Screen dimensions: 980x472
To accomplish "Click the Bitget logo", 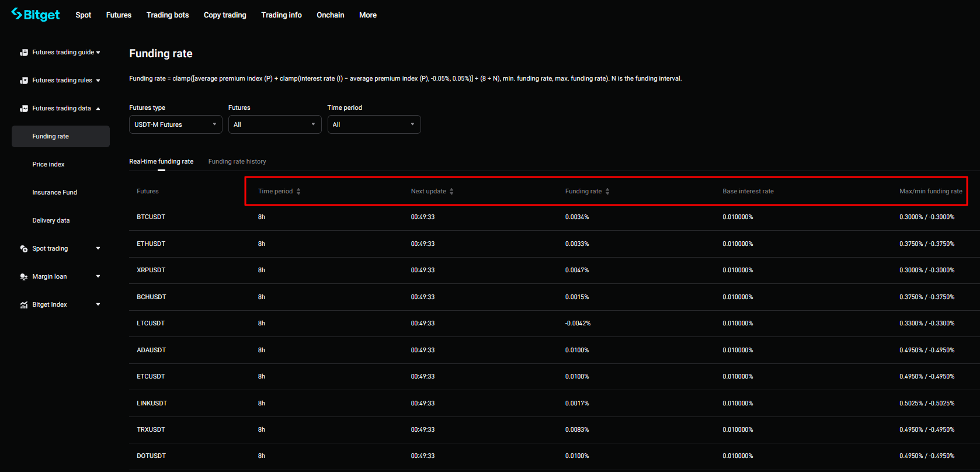I will point(36,15).
